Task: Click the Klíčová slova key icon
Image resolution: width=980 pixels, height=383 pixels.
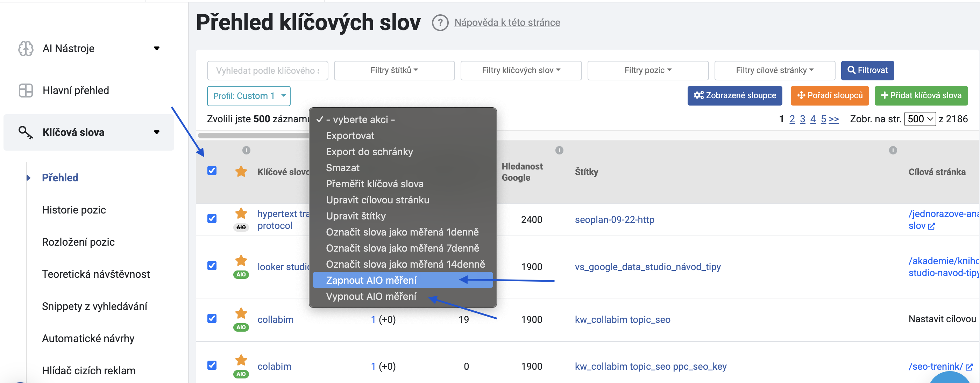Action: [25, 132]
